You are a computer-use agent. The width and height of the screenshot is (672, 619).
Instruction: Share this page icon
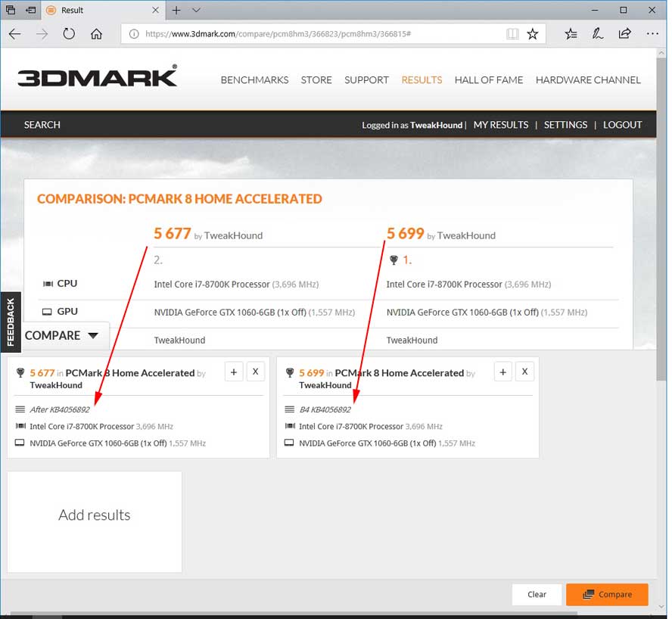[x=625, y=34]
